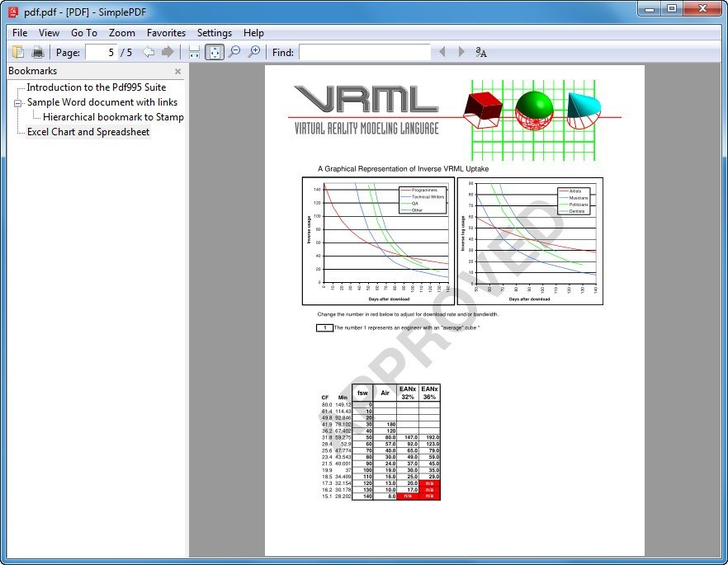Print the document via the printer icon
Viewport: 728px width, 565px height.
click(x=38, y=51)
